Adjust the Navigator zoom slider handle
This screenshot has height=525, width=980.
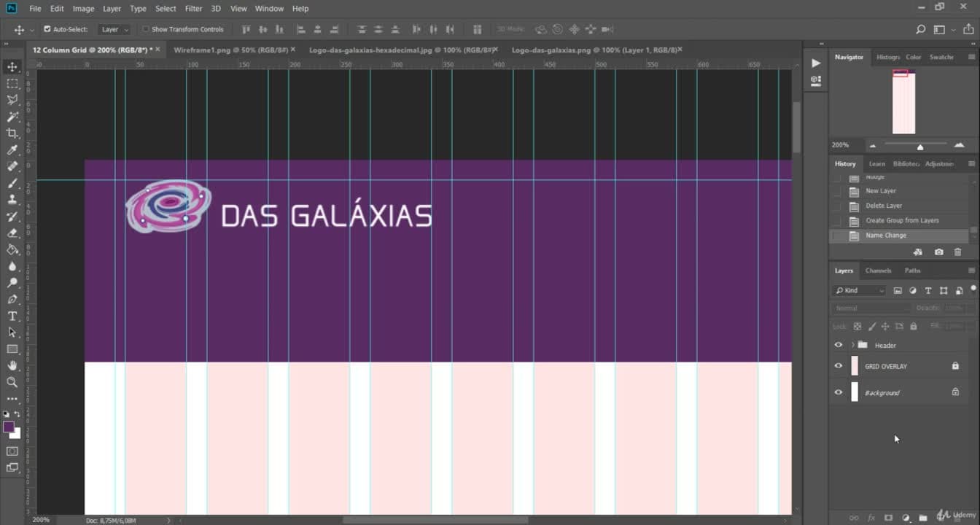pyautogui.click(x=920, y=147)
